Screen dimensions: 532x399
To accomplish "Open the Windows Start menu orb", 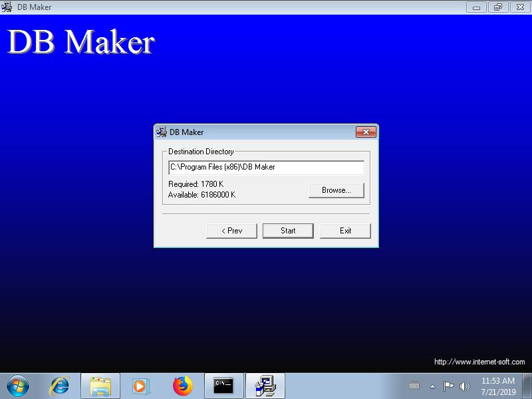I will [18, 386].
